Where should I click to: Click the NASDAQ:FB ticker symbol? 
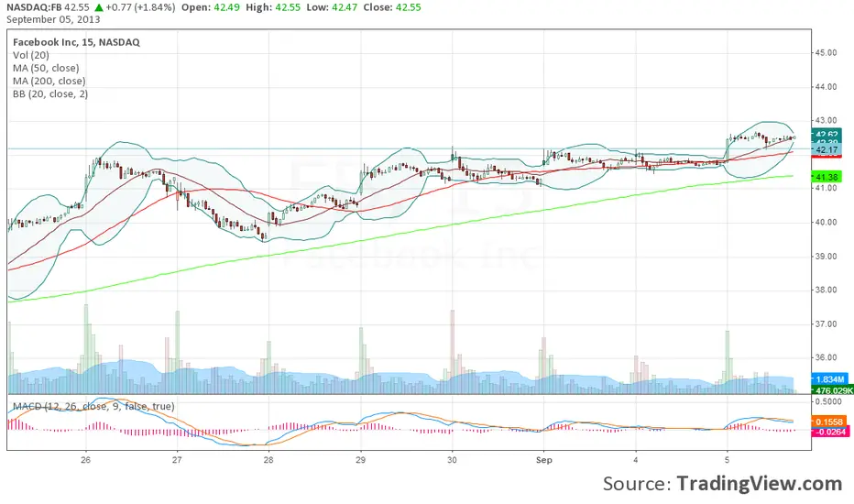(x=34, y=7)
